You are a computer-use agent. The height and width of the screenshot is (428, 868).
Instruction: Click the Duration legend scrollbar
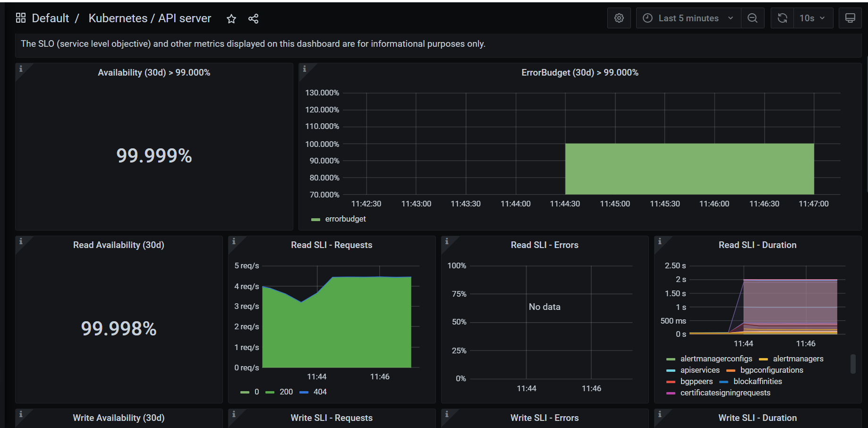[853, 364]
